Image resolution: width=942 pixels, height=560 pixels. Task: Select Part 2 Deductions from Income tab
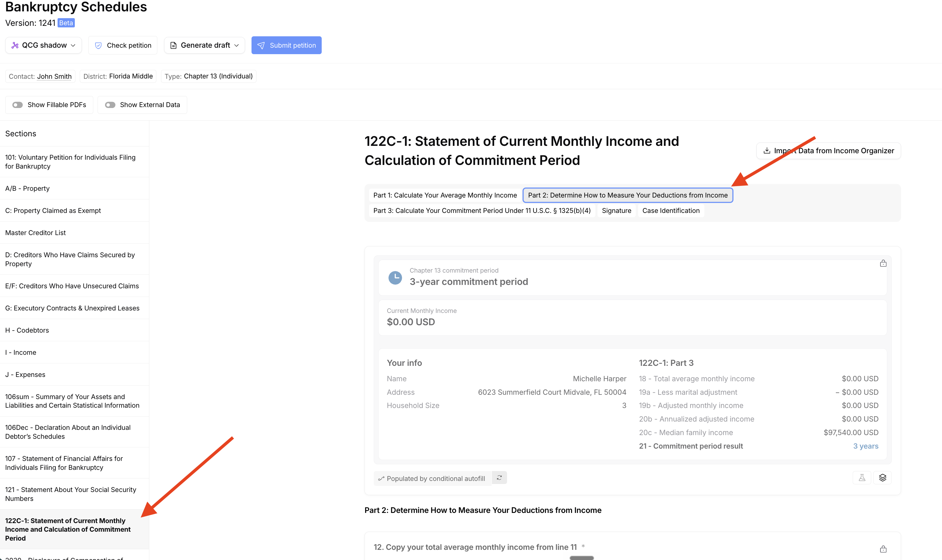pyautogui.click(x=627, y=195)
